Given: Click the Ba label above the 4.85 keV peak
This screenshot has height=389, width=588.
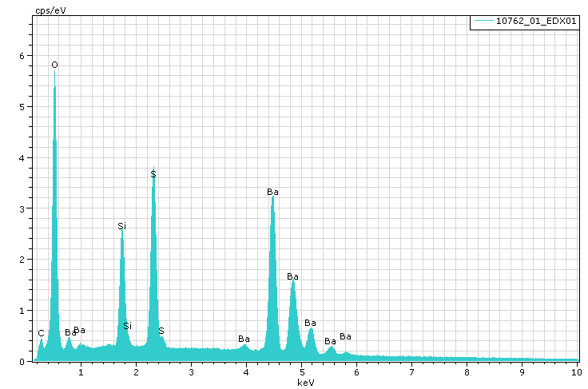Looking at the screenshot, I should tap(293, 276).
